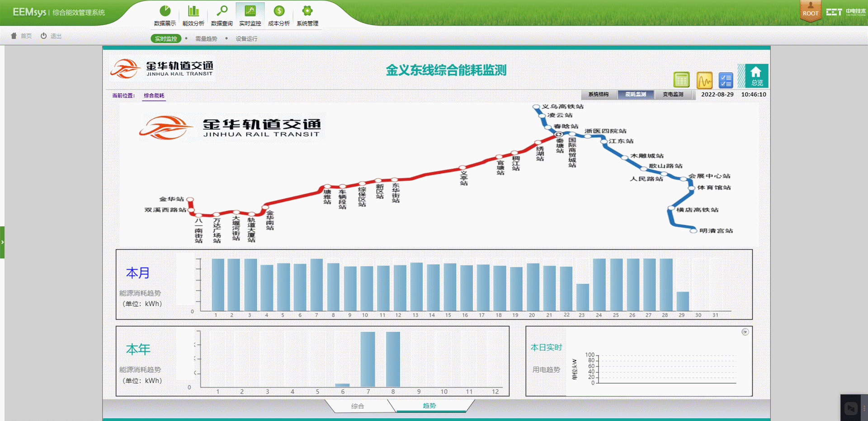Open 成本分析 dollar icon
Image resolution: width=868 pixels, height=421 pixels.
click(279, 11)
